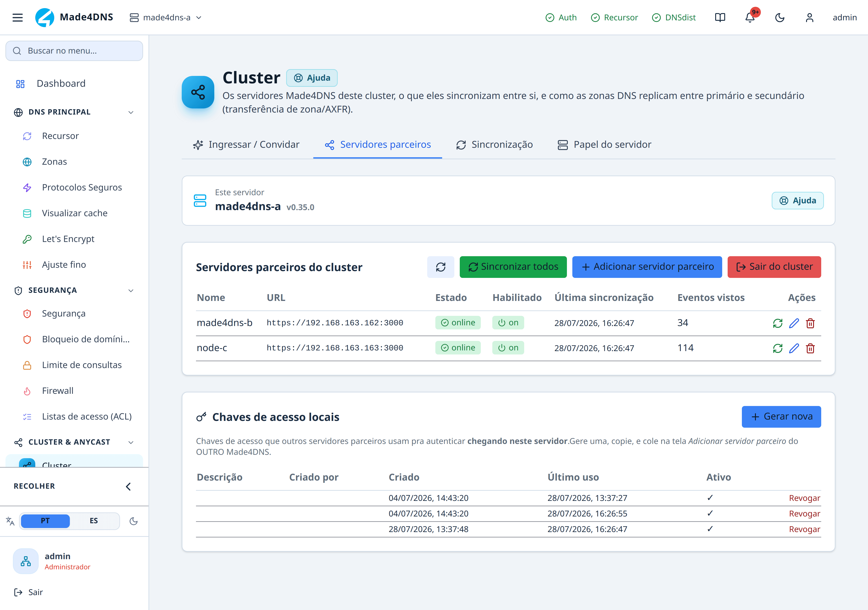
Task: Open user profile icon in header
Action: tap(809, 17)
